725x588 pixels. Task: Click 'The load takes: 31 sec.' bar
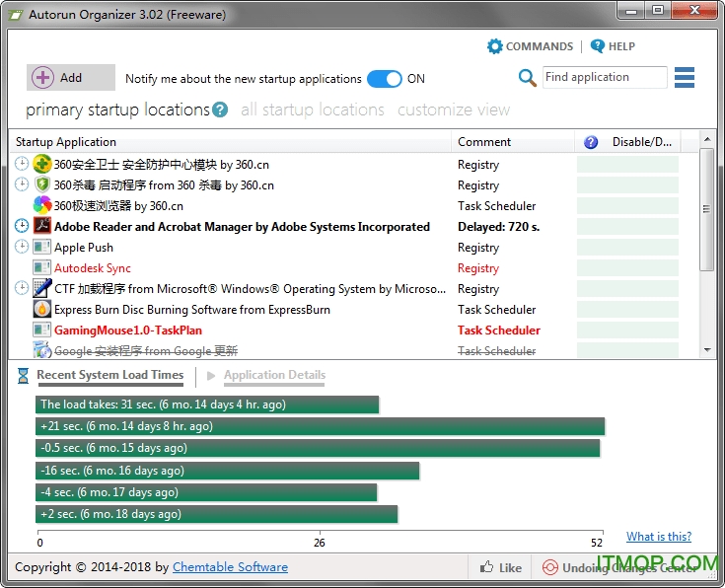(x=207, y=404)
